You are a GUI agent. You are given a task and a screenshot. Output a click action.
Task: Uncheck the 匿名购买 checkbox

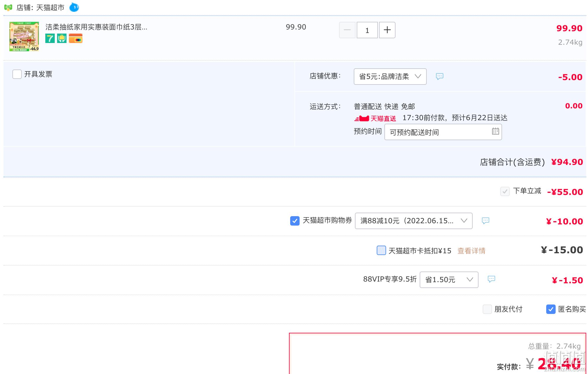coord(551,309)
